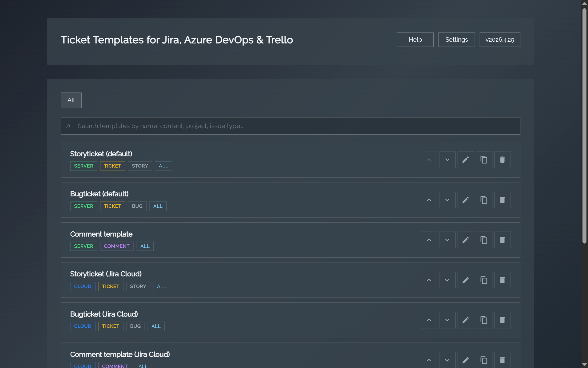
Task: Click SERVER tag on Bugticket (default)
Action: [84, 206]
